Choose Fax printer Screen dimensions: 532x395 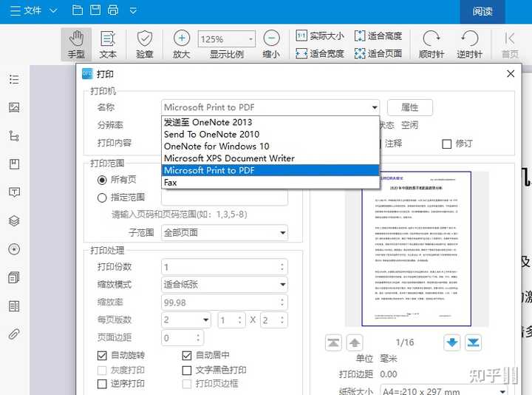point(270,183)
